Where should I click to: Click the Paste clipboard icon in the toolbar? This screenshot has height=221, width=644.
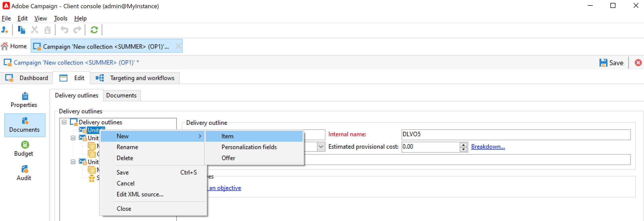coord(47,30)
